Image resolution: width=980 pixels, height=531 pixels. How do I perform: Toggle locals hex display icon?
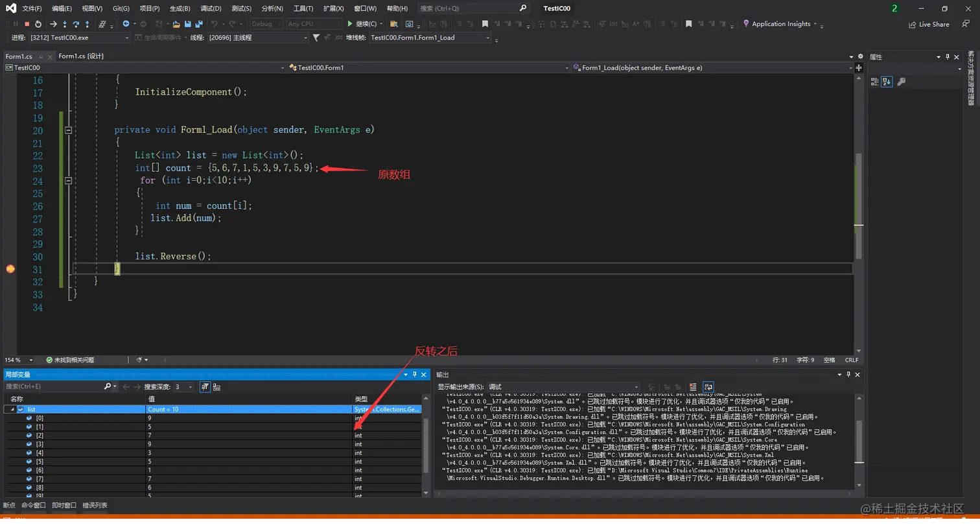(216, 386)
